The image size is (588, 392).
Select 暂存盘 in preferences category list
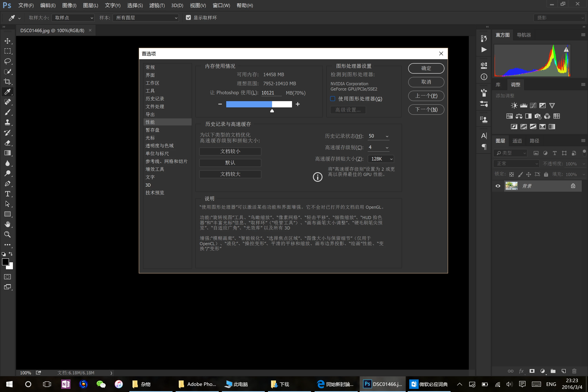152,130
